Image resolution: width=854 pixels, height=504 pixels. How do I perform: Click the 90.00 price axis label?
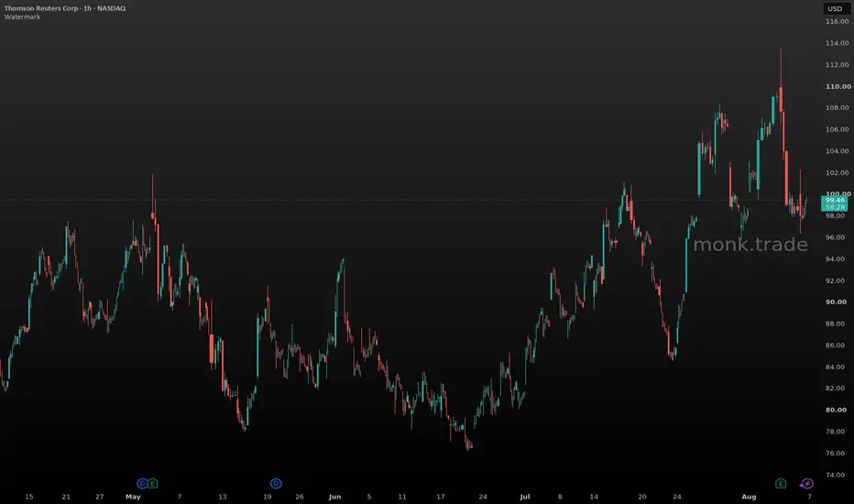coord(836,301)
